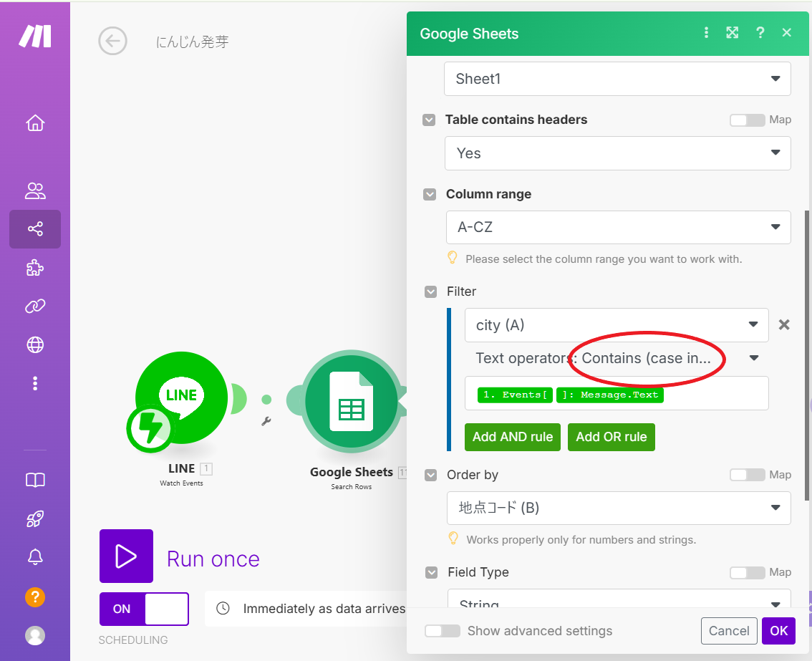Open the Text operators Contains dropdown
Screen dimensions: 812x661
[x=617, y=359]
